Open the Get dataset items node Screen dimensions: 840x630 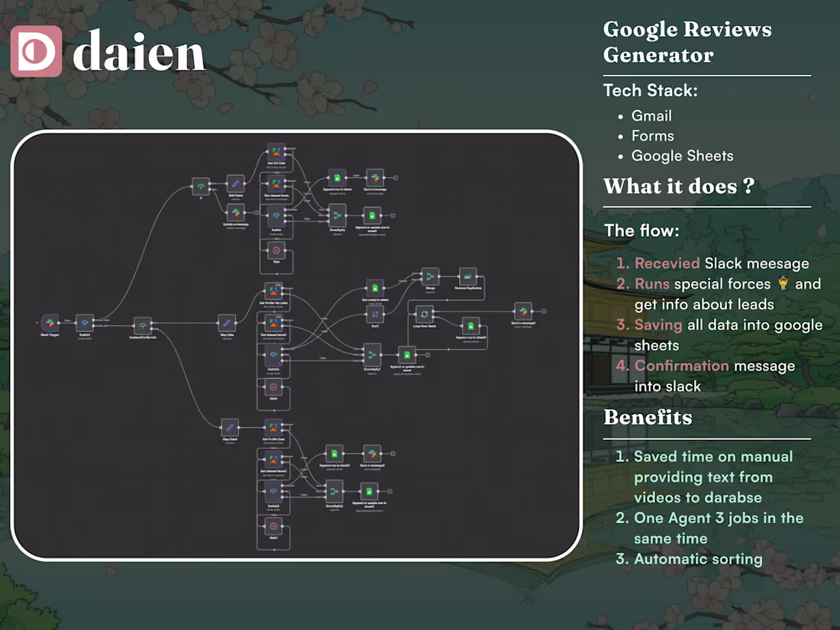point(276,184)
